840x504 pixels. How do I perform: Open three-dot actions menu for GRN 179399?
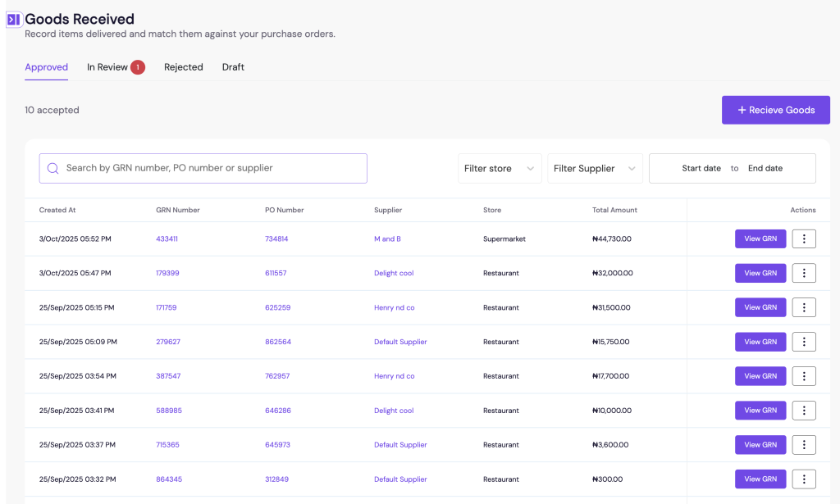coord(804,273)
